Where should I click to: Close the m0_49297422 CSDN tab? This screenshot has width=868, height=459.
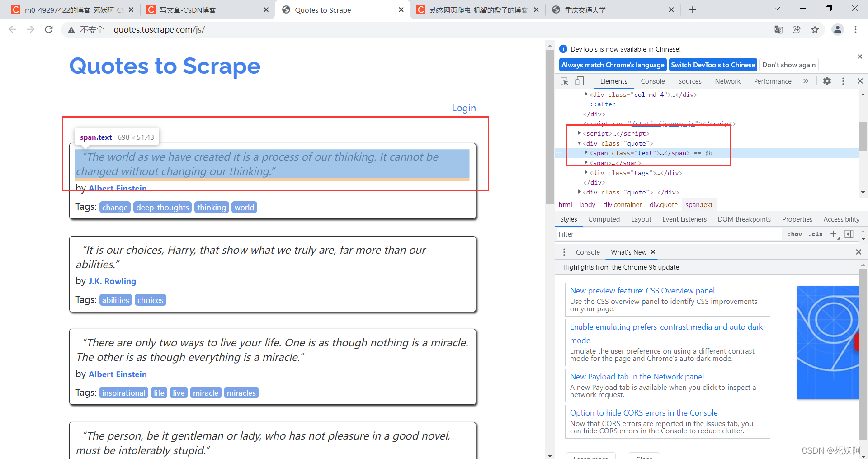[131, 9]
